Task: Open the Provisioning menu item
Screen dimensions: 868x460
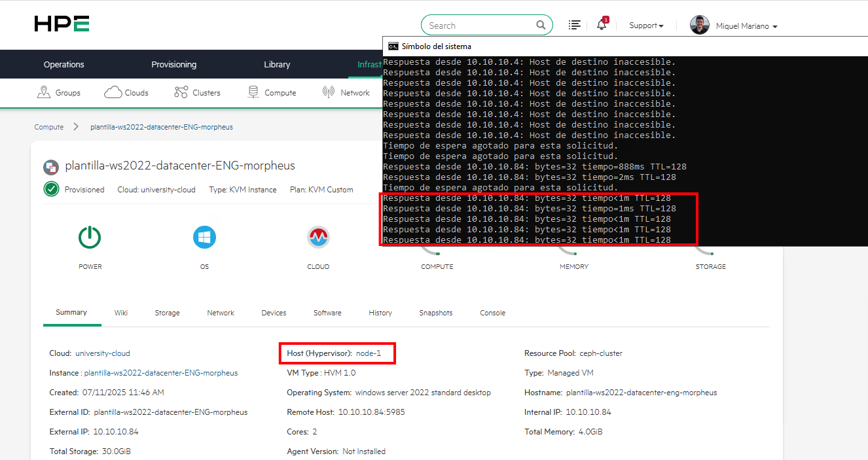Action: pyautogui.click(x=173, y=64)
